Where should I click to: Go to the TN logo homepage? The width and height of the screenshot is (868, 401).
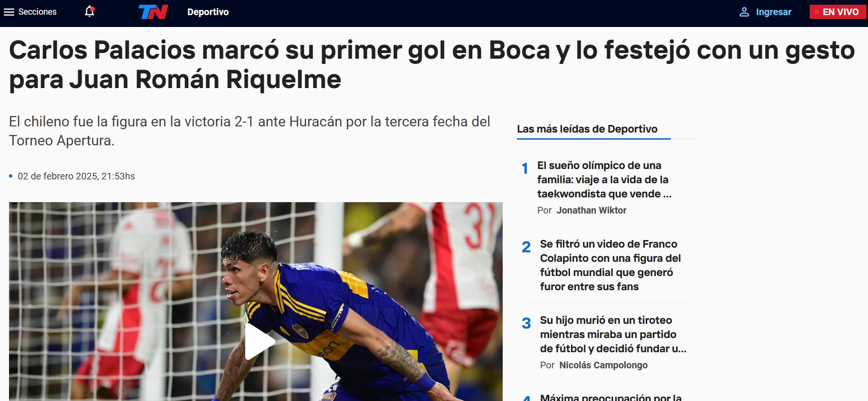tap(153, 12)
